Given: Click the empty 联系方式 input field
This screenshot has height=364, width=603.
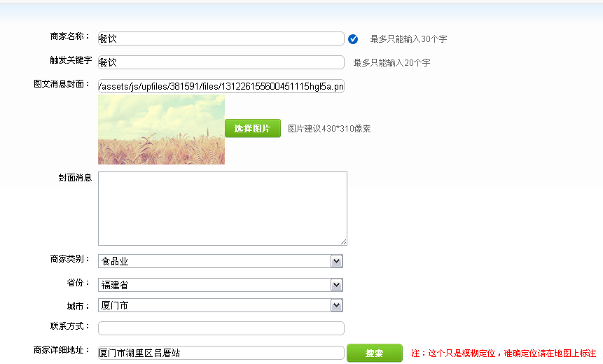Looking at the screenshot, I should [221, 328].
